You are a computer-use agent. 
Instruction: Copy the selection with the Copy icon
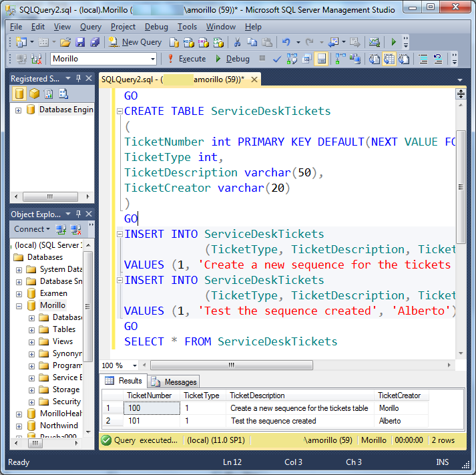[252, 42]
